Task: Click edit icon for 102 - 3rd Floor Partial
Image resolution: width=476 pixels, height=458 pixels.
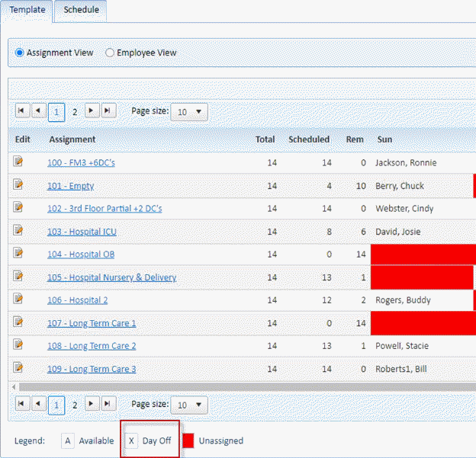Action: coord(19,207)
